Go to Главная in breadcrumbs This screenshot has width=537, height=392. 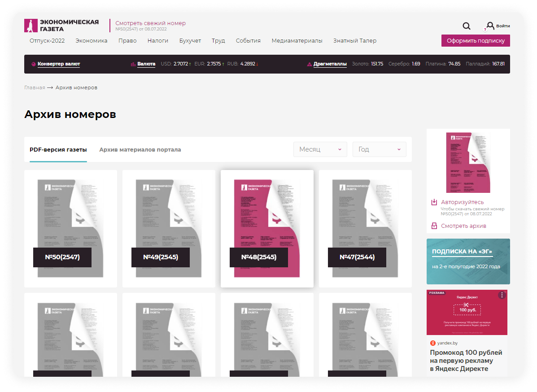tap(35, 88)
